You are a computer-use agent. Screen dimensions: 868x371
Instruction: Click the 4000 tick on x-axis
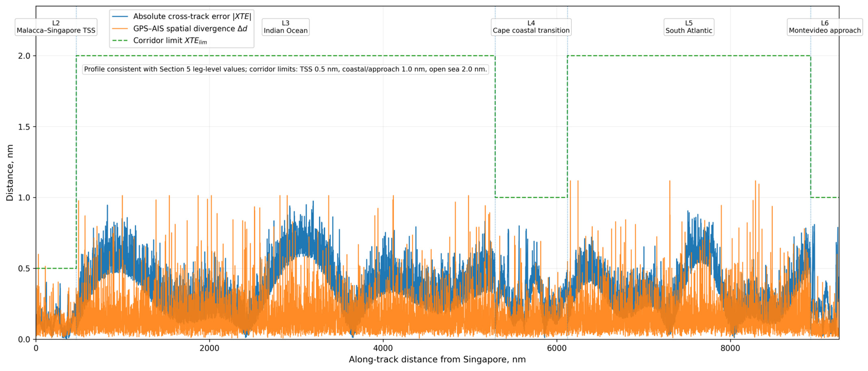pyautogui.click(x=383, y=348)
